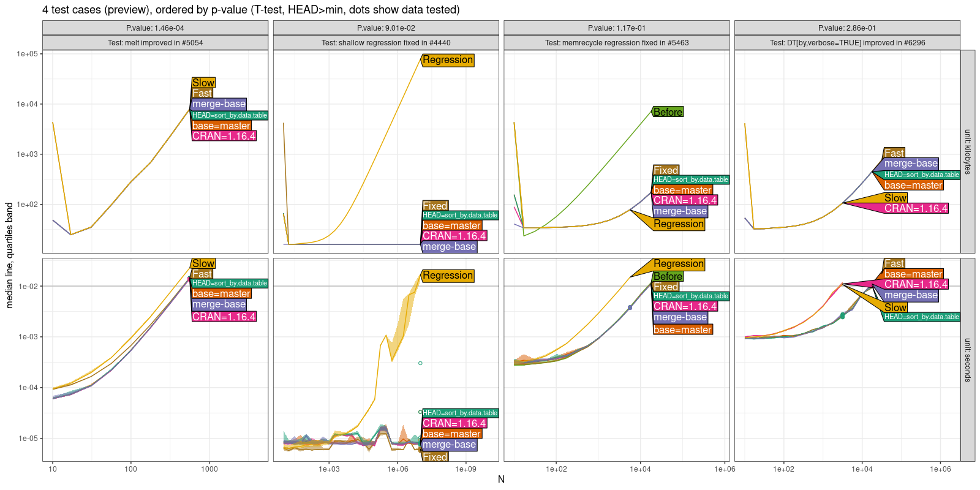Click y-axis title 'median line, quartiles band'
980x490 pixels.
pyautogui.click(x=9, y=255)
